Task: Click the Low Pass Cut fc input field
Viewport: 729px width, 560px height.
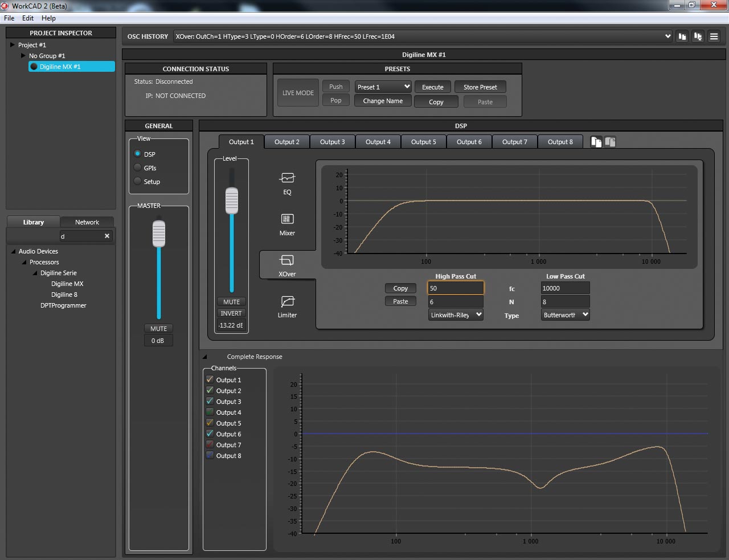Action: (565, 288)
